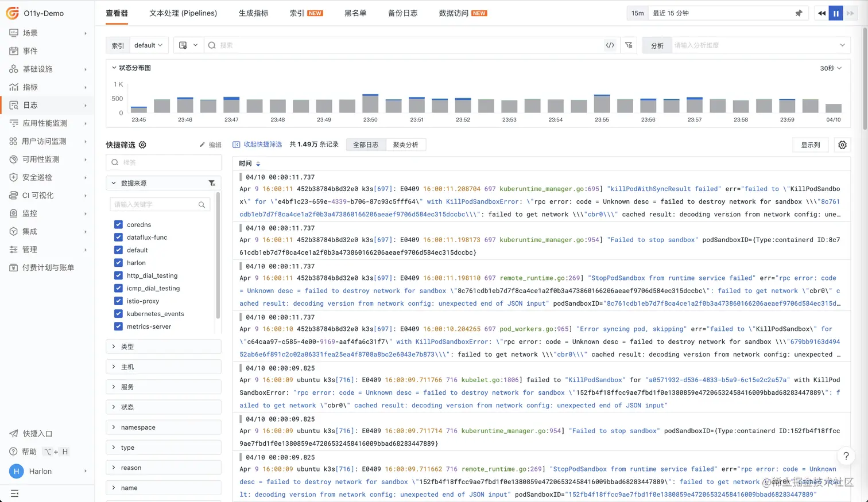Open the 安全巡检 sidebar icon
The height and width of the screenshot is (502, 868).
click(14, 177)
